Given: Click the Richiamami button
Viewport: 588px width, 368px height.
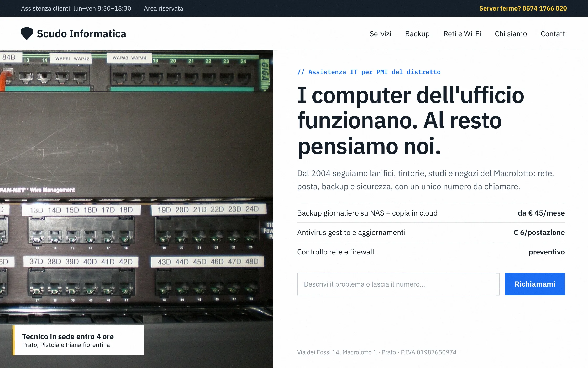Looking at the screenshot, I should tap(535, 284).
